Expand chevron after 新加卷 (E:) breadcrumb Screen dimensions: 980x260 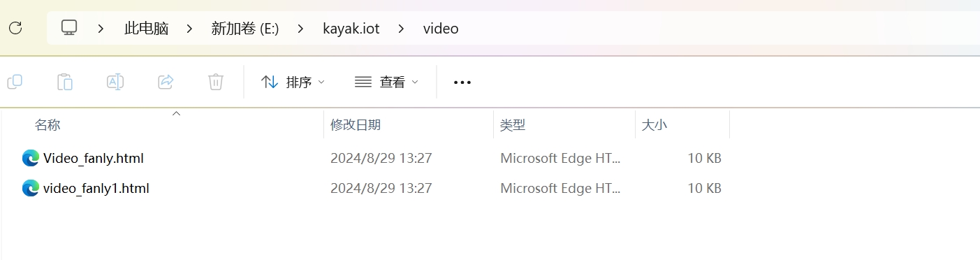tap(300, 29)
